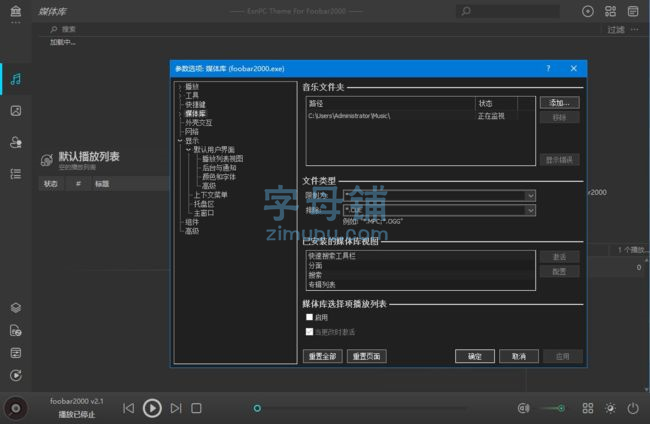Click the 重置页面 button
The image size is (650, 424).
click(366, 356)
